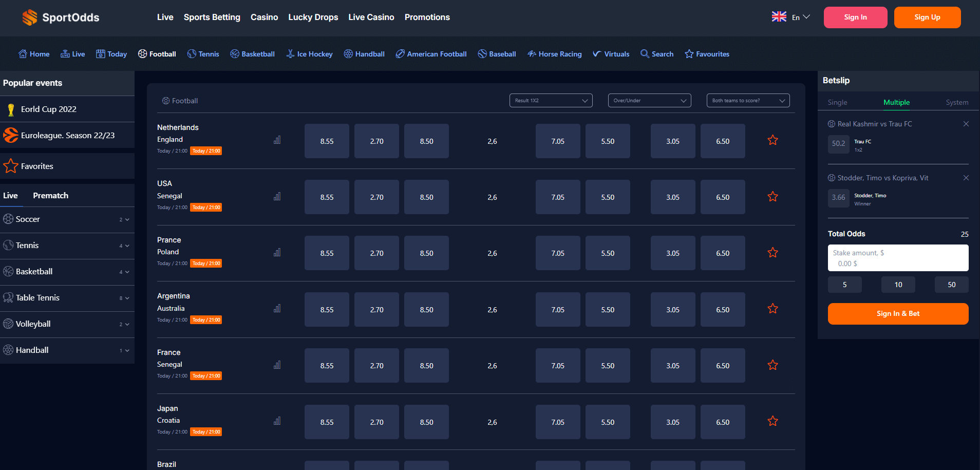Select Tennis in the sports bar

click(x=203, y=54)
